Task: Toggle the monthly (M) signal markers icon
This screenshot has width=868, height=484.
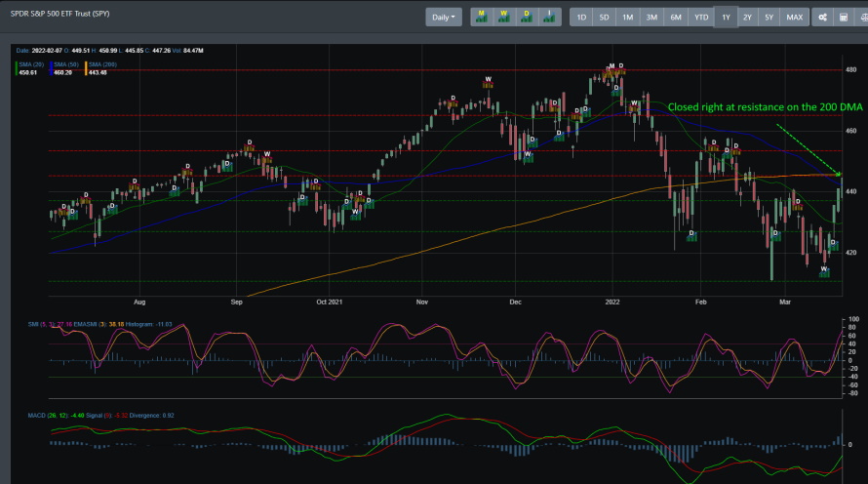Action: click(x=482, y=18)
